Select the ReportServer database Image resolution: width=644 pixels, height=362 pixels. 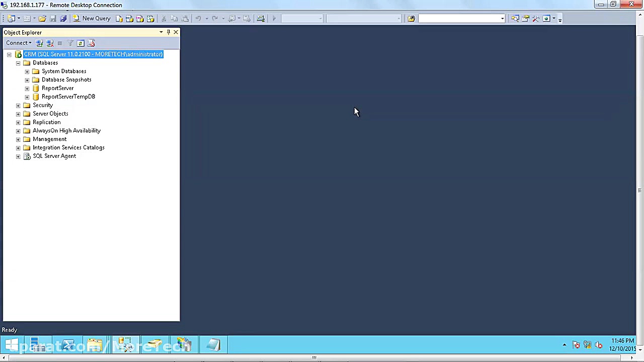tap(57, 88)
